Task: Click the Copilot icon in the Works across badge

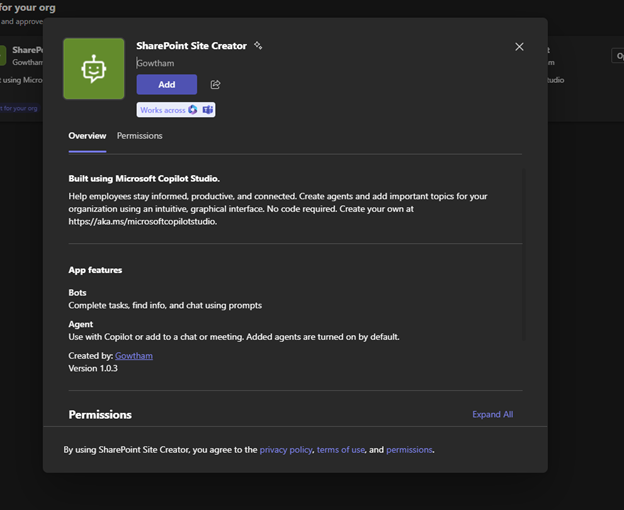Action: [x=193, y=110]
